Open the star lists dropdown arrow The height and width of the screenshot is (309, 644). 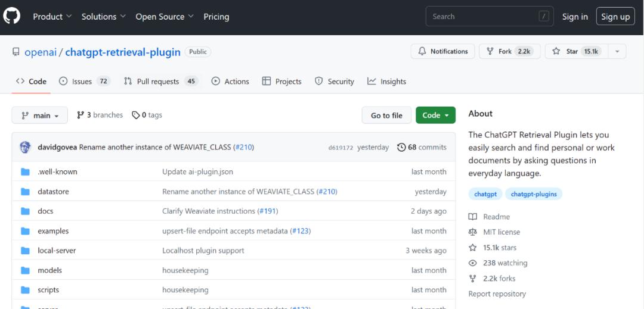617,51
